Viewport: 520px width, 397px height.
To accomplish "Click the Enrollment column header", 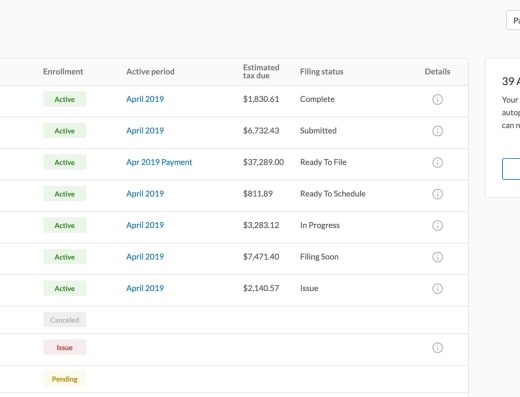I will click(63, 72).
